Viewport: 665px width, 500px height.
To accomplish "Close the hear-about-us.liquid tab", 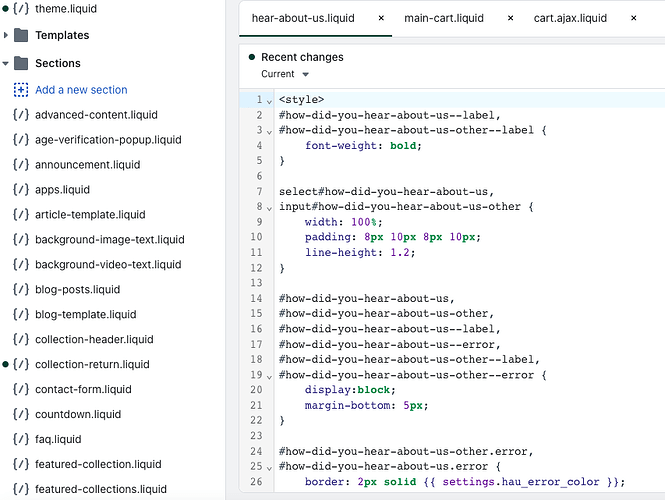I will [381, 18].
